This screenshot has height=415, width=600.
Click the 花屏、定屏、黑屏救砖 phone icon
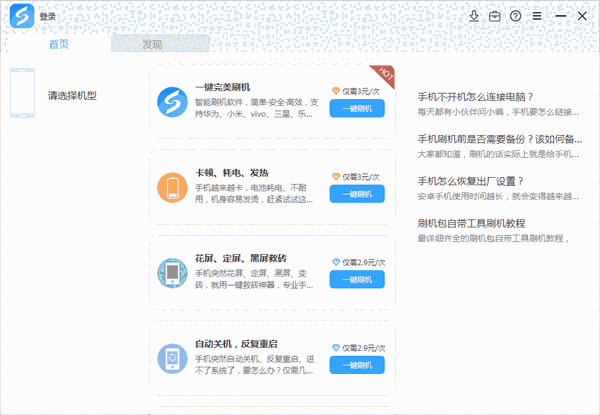[x=172, y=273]
